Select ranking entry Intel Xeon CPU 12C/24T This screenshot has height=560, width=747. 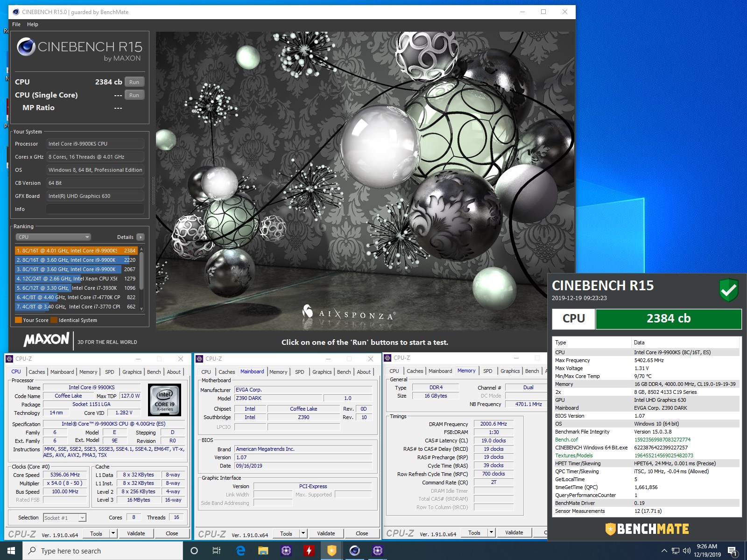[x=76, y=279]
